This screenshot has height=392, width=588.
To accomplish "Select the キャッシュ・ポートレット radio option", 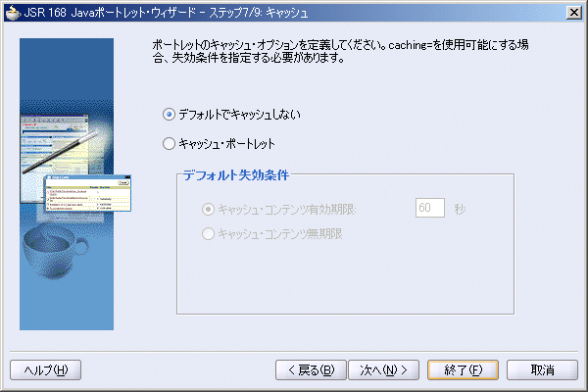I will pos(170,143).
